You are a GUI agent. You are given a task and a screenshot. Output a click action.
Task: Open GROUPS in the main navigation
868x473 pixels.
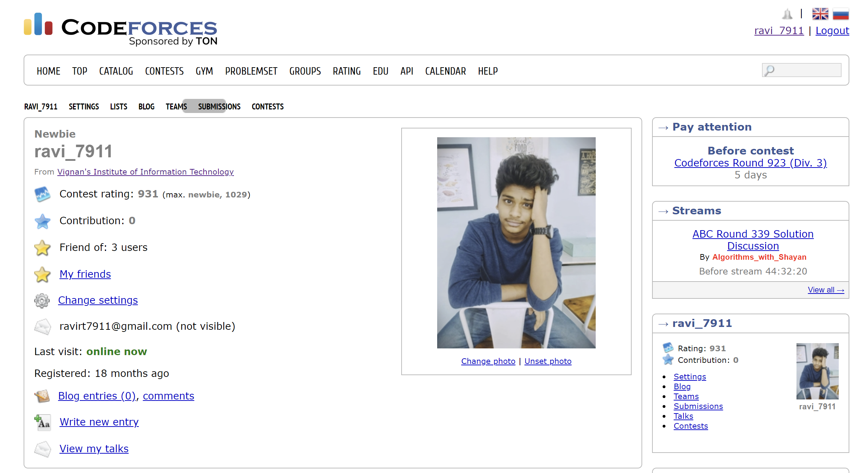[305, 71]
